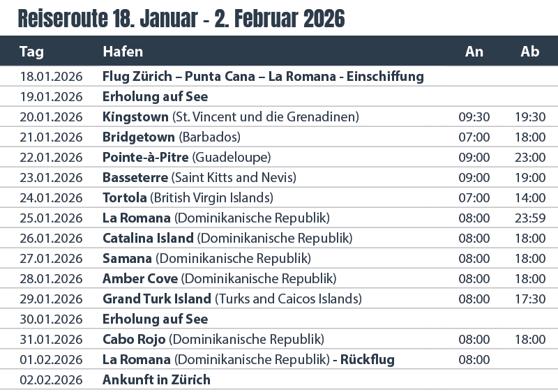Choose the Basseterre (Saint Kitts and Nevis) entry

[199, 177]
